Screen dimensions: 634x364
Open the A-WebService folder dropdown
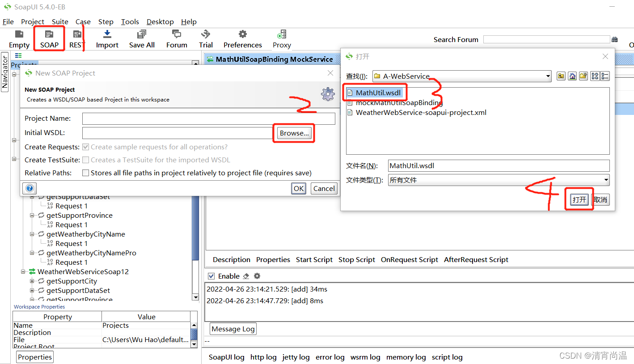(x=549, y=76)
